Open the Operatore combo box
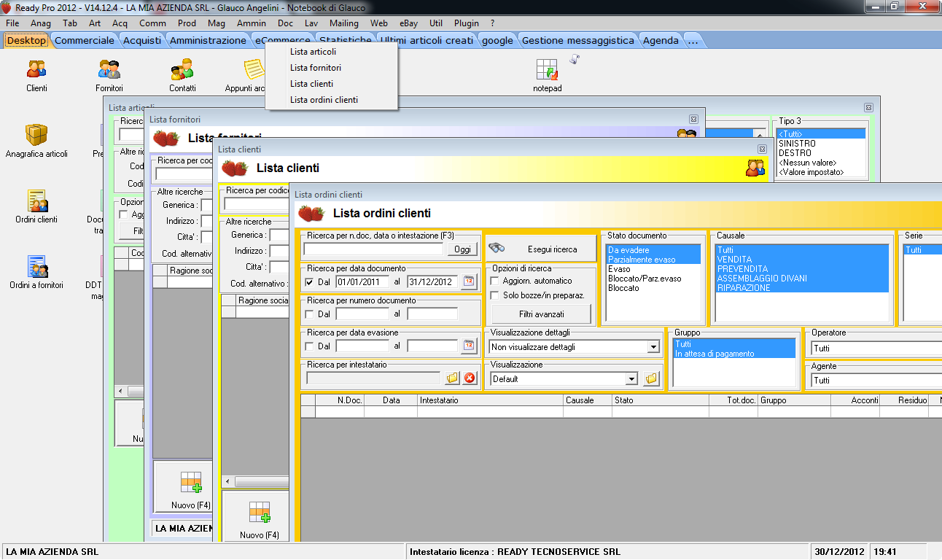Image resolution: width=942 pixels, height=560 pixels. tap(875, 349)
